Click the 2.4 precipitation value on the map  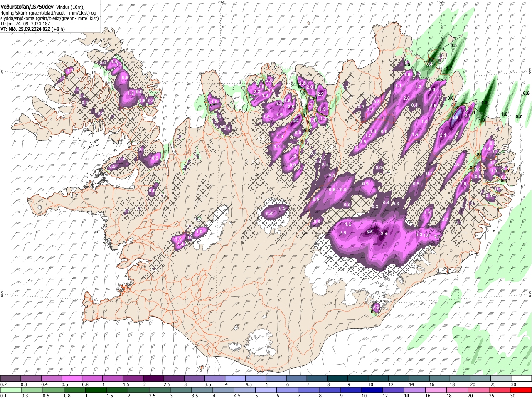[x=384, y=234]
